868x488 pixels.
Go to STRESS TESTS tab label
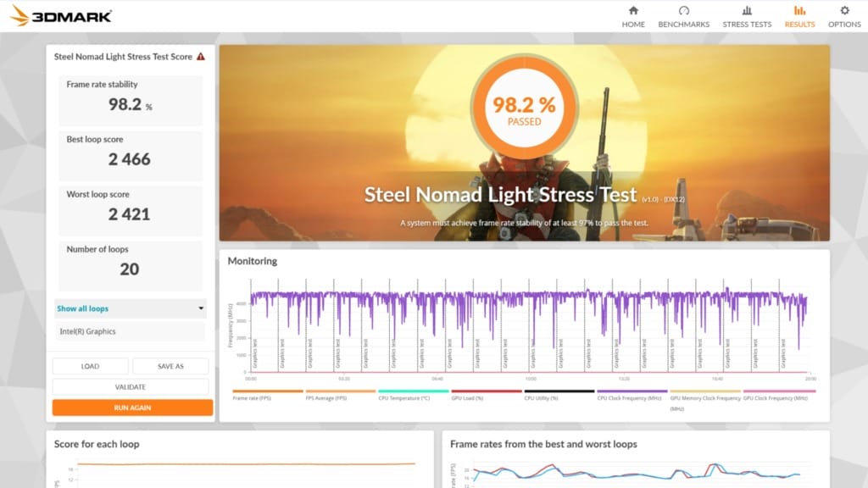(747, 25)
